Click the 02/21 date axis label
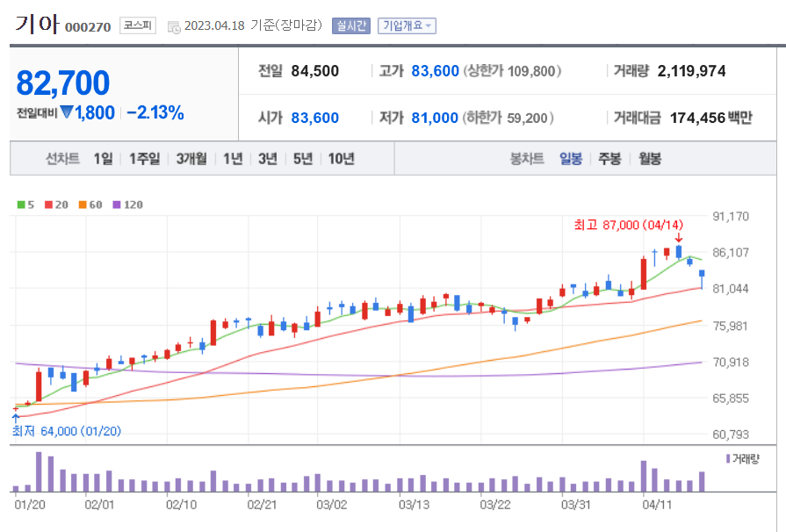Screen dimensions: 786x532 click(x=262, y=505)
